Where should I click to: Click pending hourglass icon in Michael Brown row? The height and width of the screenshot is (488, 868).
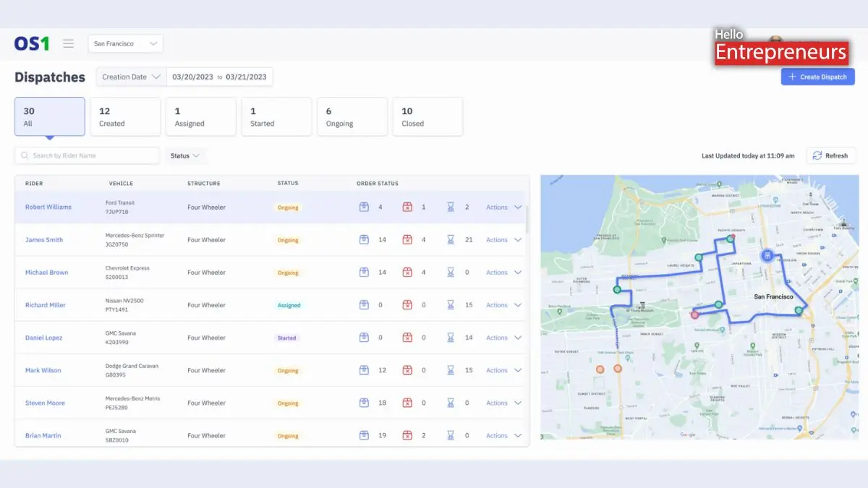coord(451,273)
